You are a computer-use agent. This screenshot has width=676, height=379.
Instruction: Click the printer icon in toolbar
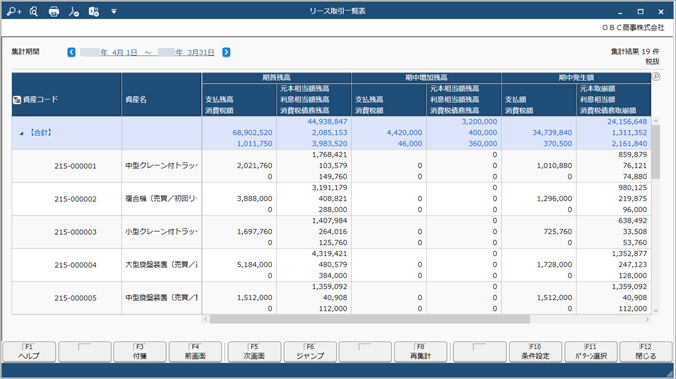[x=53, y=11]
